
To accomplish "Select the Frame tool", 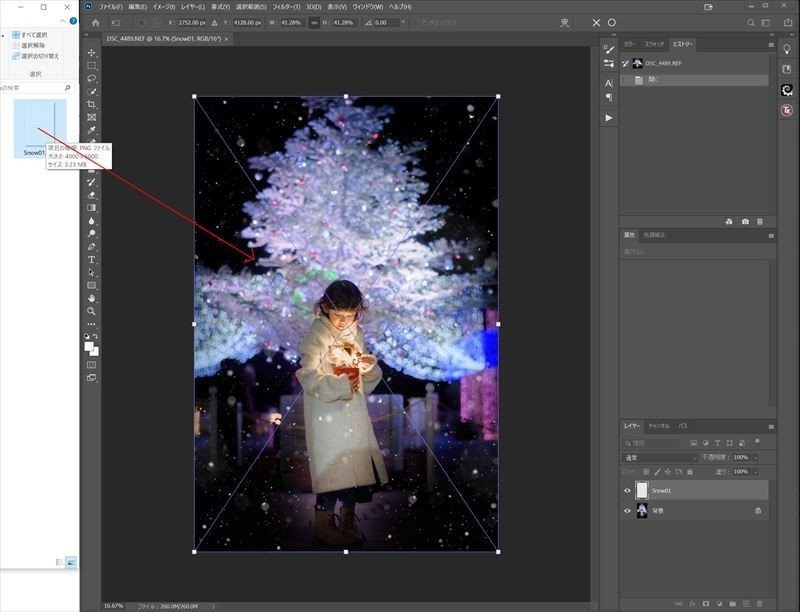I will [x=91, y=117].
